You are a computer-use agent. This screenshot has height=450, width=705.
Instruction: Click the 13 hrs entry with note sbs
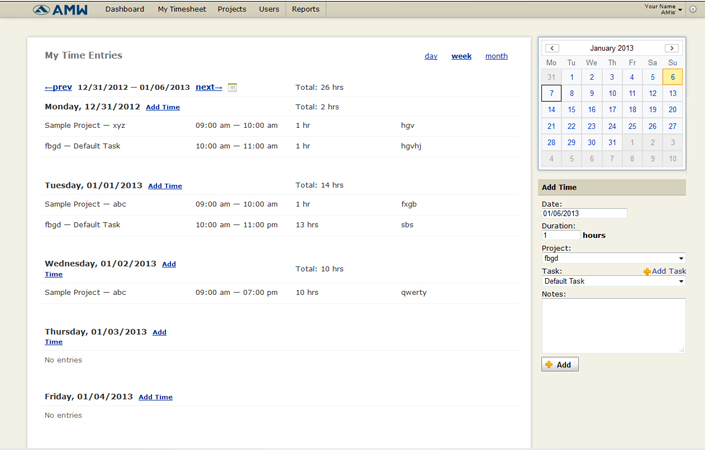279,225
